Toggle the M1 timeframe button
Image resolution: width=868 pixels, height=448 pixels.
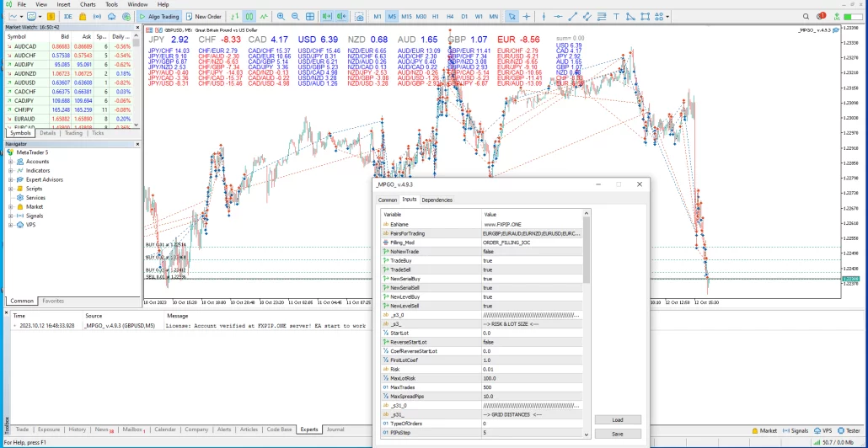(x=377, y=16)
